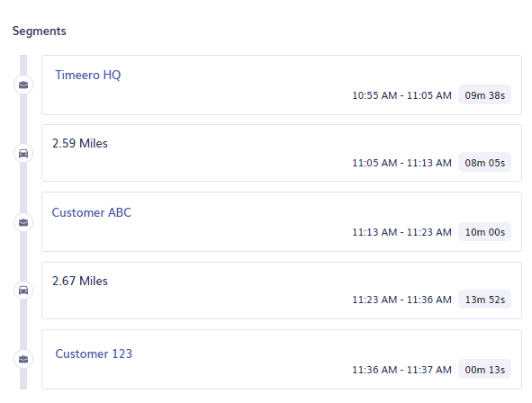Click the 11:13 AM - 11:23 AM time range
This screenshot has height=403, width=532.
[x=401, y=232]
